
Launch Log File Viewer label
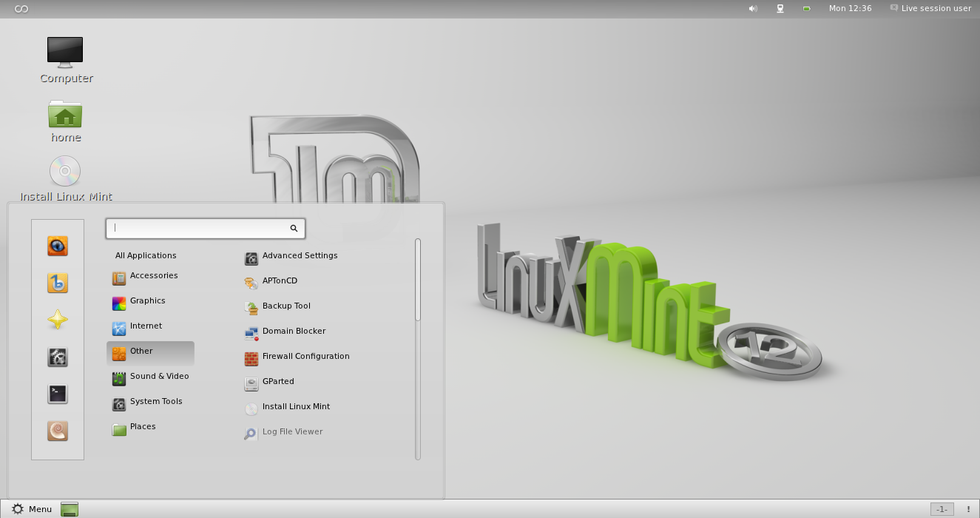[x=292, y=431]
